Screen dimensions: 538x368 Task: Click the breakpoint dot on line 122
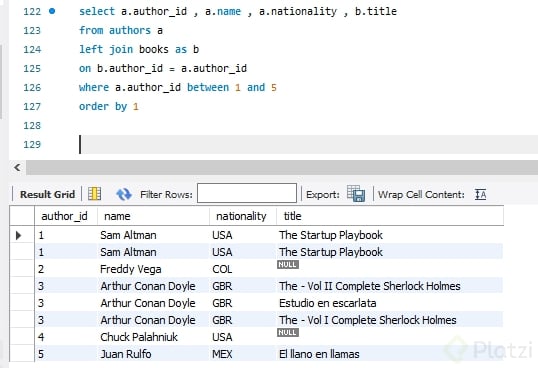coord(52,11)
